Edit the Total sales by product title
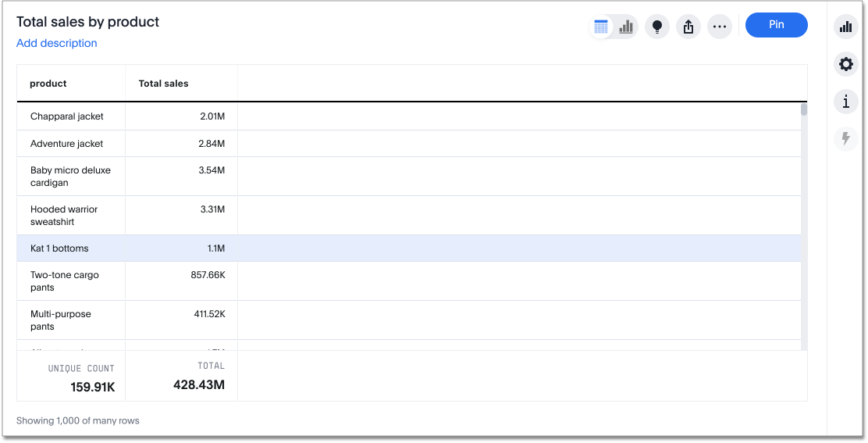Image resolution: width=868 pixels, height=443 pixels. coord(87,22)
